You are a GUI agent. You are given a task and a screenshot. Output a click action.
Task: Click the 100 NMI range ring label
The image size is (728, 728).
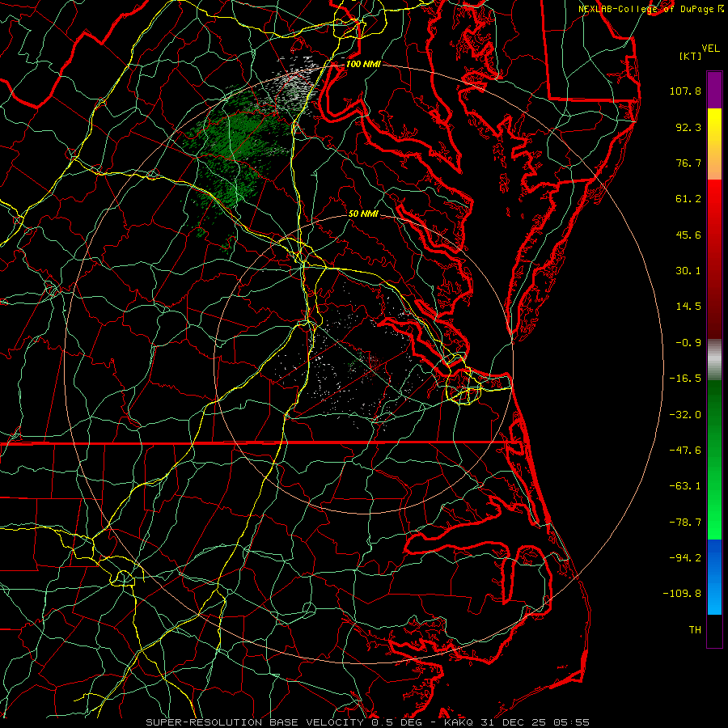[x=363, y=64]
